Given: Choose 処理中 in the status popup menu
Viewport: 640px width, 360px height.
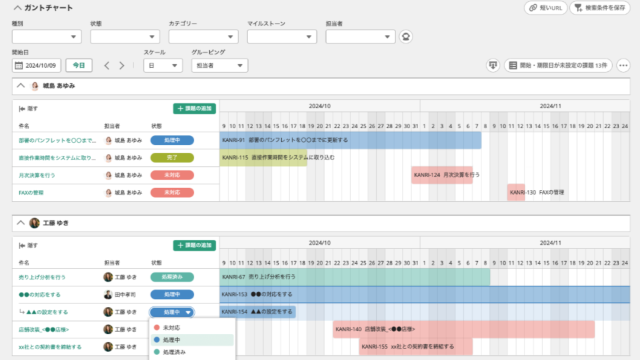Looking at the screenshot, I should point(192,340).
